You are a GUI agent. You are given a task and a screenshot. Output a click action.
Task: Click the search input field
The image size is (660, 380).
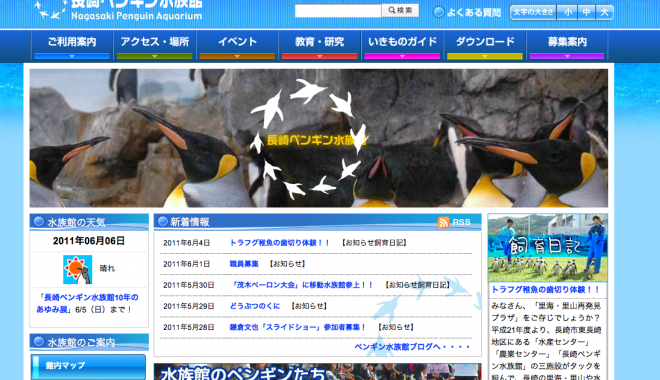coord(338,11)
